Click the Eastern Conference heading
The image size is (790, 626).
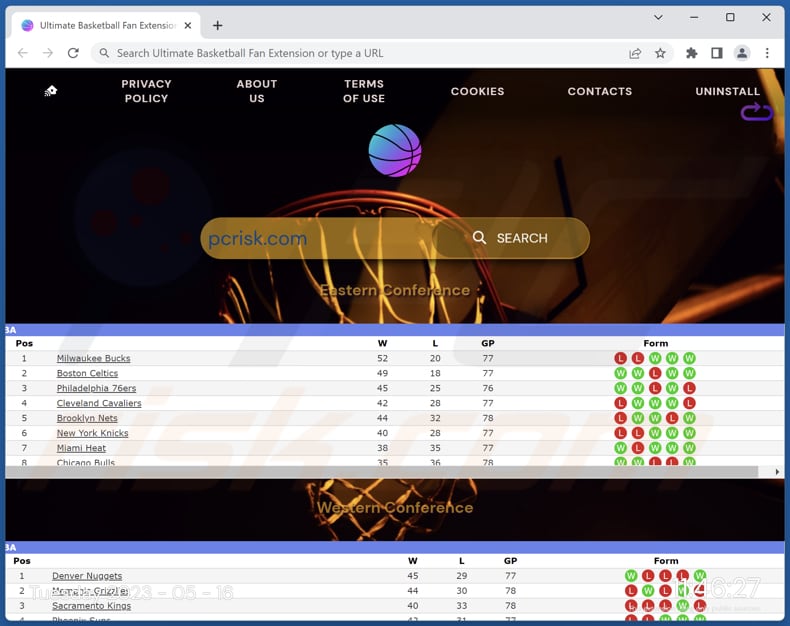(x=395, y=290)
